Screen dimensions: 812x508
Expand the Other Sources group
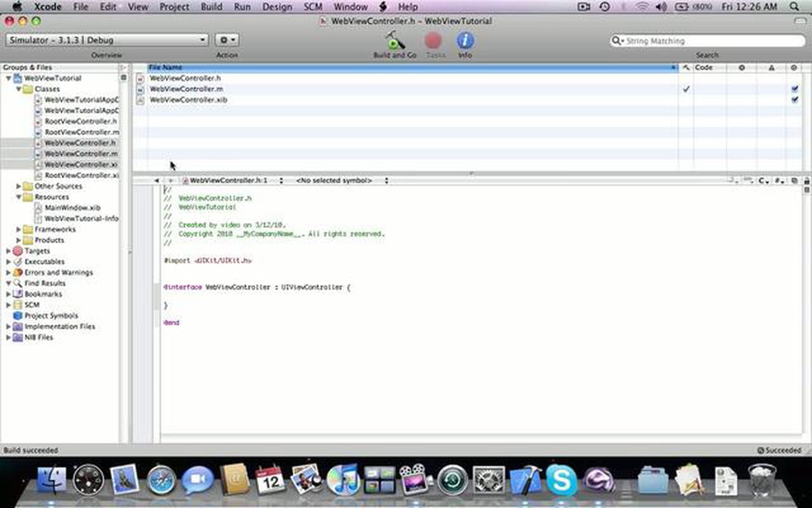(19, 186)
